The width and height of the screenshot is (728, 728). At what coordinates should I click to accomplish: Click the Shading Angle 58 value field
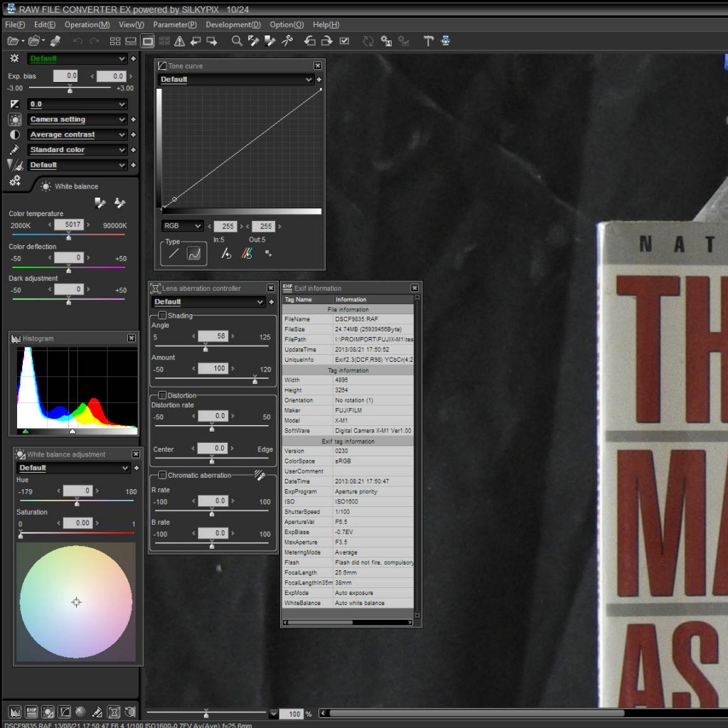pyautogui.click(x=213, y=336)
